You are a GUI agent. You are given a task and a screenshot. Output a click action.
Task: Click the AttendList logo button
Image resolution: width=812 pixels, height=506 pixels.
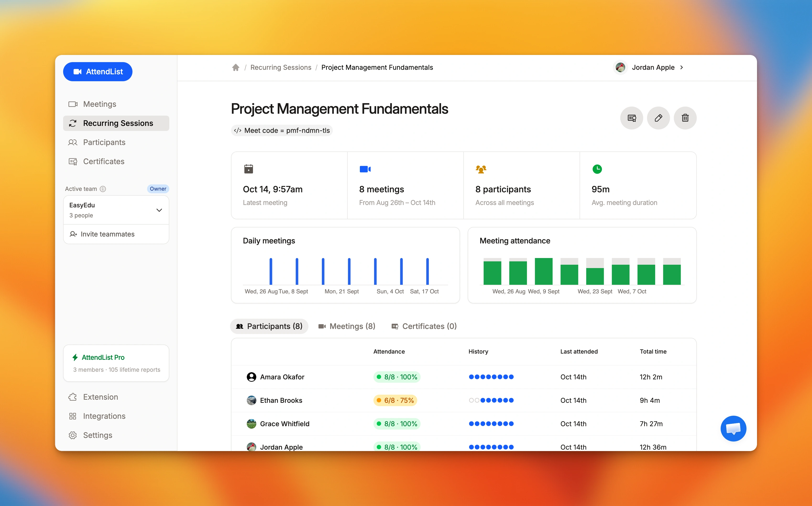pyautogui.click(x=98, y=72)
